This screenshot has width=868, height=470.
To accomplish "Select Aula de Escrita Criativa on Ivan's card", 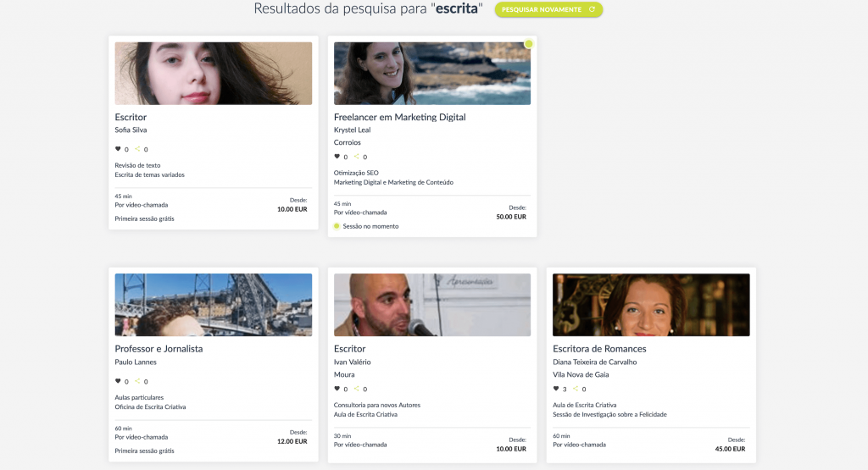I will [x=365, y=415].
